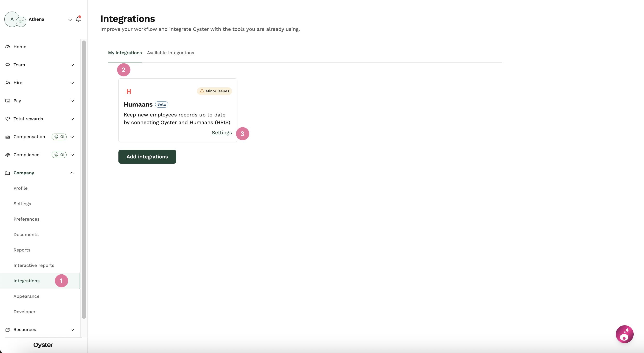This screenshot has height=353, width=644.
Task: Open Reports in sidebar
Action: point(22,250)
